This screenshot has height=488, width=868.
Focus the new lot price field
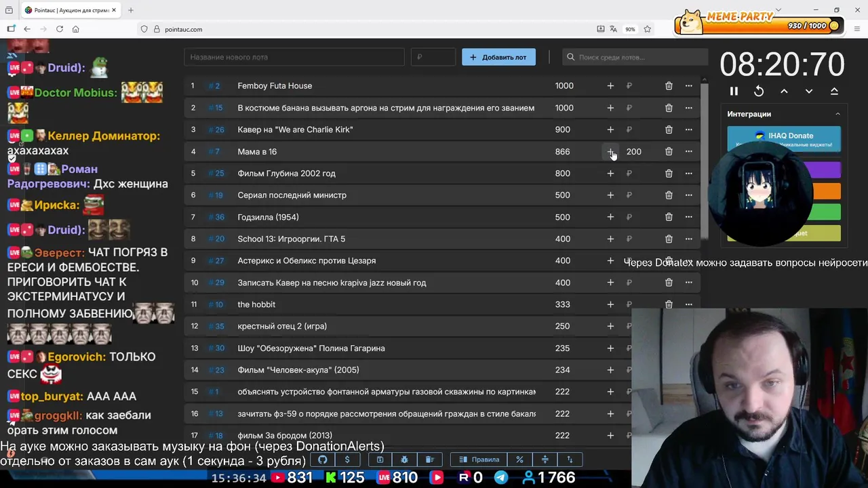(x=433, y=57)
